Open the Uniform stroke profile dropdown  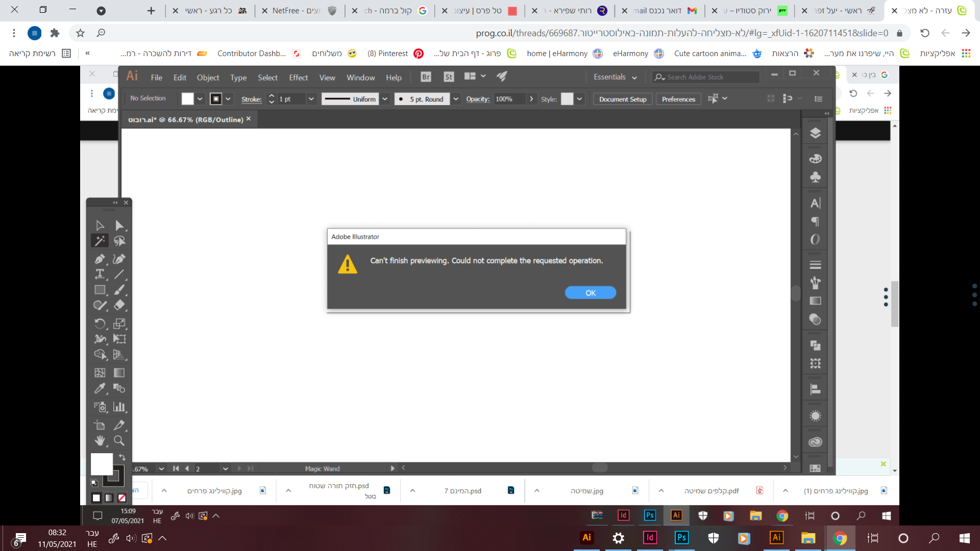tap(385, 99)
